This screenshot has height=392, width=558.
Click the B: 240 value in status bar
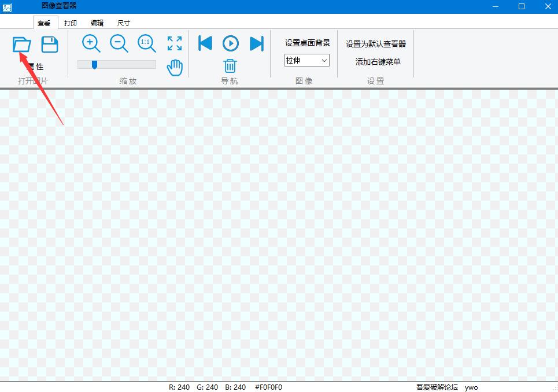(x=235, y=387)
